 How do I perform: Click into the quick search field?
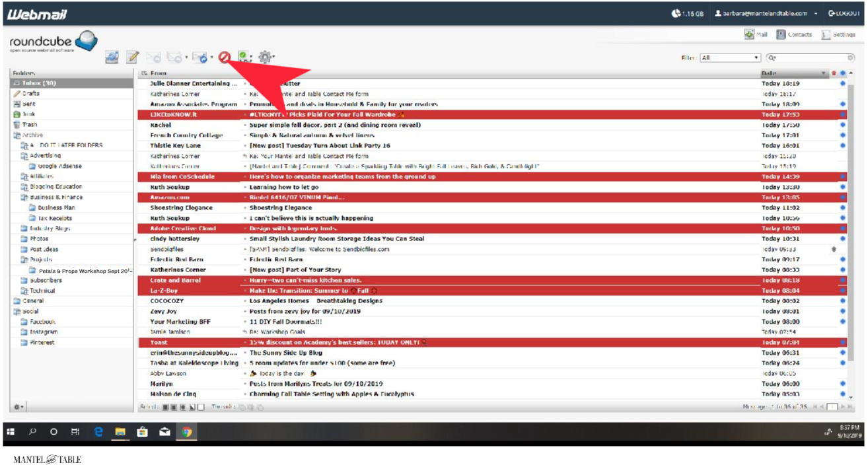(812, 58)
